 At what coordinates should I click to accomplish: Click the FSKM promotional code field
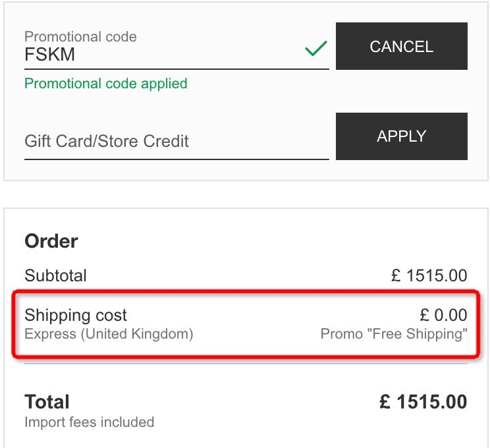[x=158, y=55]
